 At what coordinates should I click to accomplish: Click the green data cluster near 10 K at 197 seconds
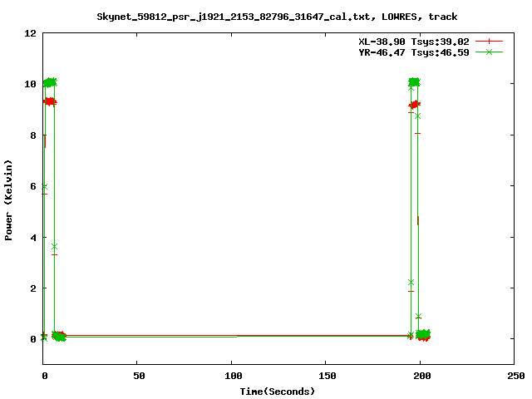[414, 81]
